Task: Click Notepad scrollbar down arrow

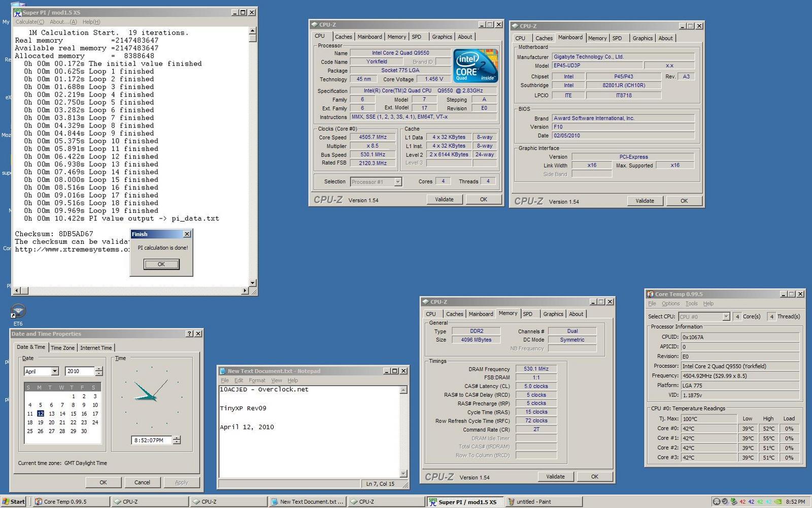Action: [403, 473]
